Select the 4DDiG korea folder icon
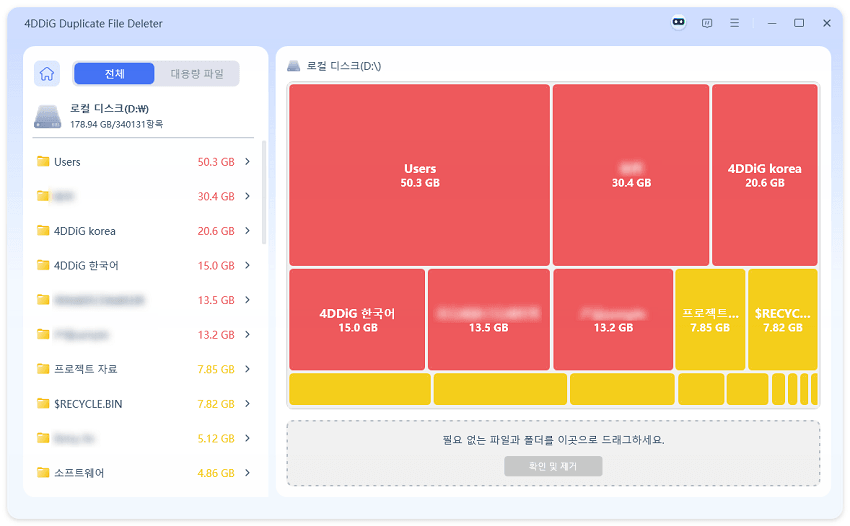This screenshot has height=526, width=850. (x=43, y=230)
